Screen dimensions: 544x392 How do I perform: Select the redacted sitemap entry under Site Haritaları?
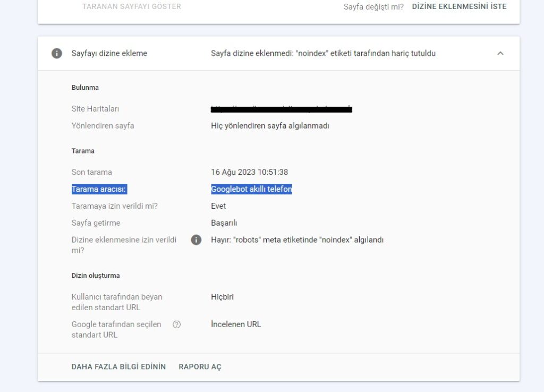point(280,108)
